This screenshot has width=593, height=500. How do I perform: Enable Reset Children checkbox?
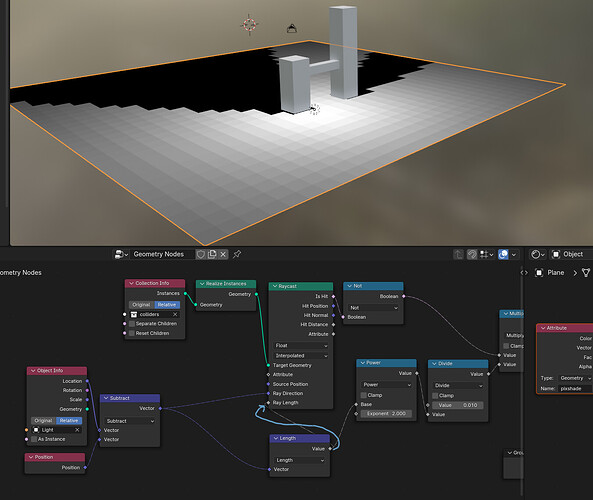point(132,333)
